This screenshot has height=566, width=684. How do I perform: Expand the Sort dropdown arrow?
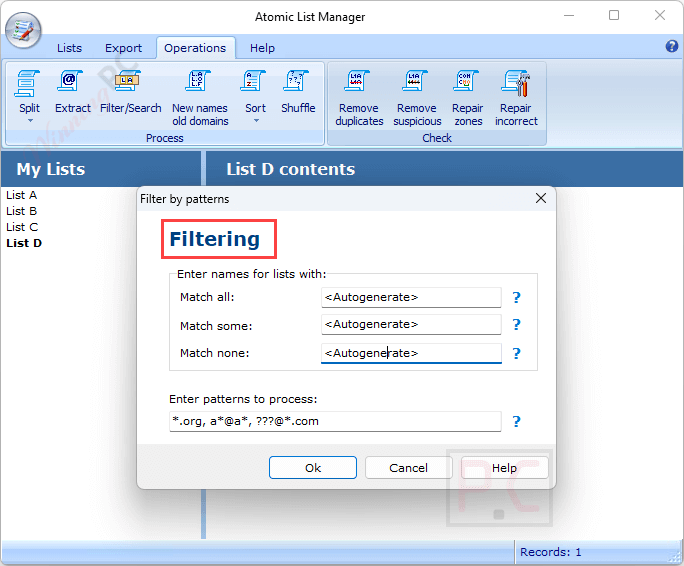(256, 121)
